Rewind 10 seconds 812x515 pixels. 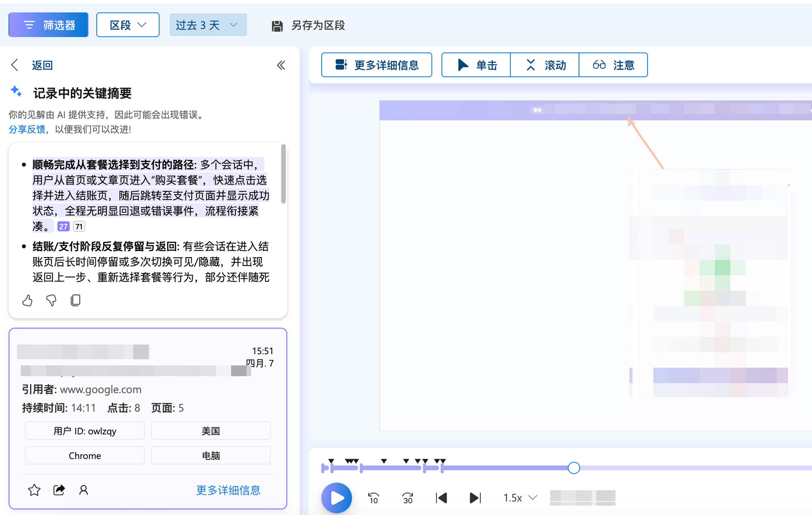374,498
